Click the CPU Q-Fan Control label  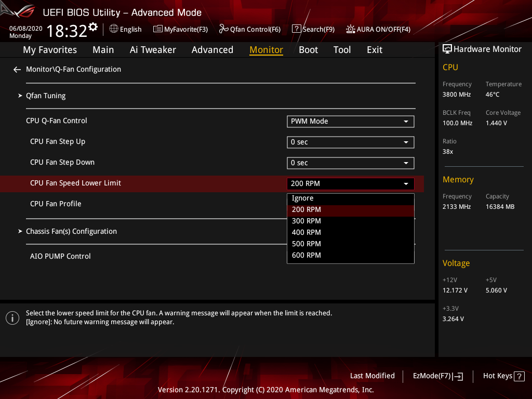coord(56,121)
